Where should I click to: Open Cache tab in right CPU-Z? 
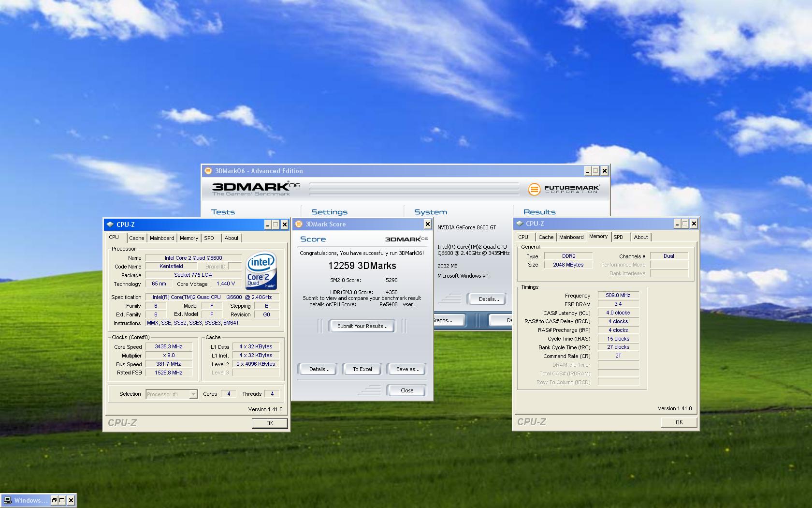pos(546,237)
